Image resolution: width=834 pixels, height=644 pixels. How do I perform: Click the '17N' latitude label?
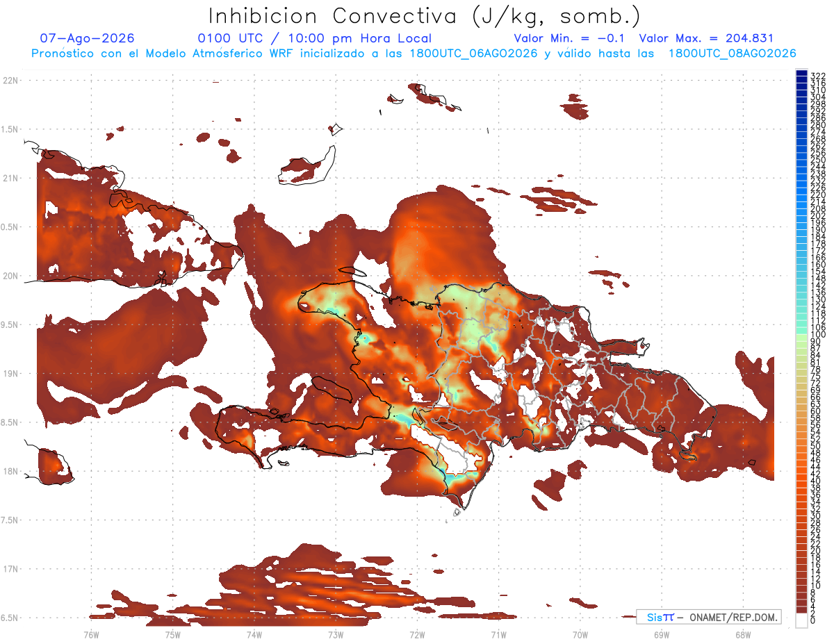[12, 569]
